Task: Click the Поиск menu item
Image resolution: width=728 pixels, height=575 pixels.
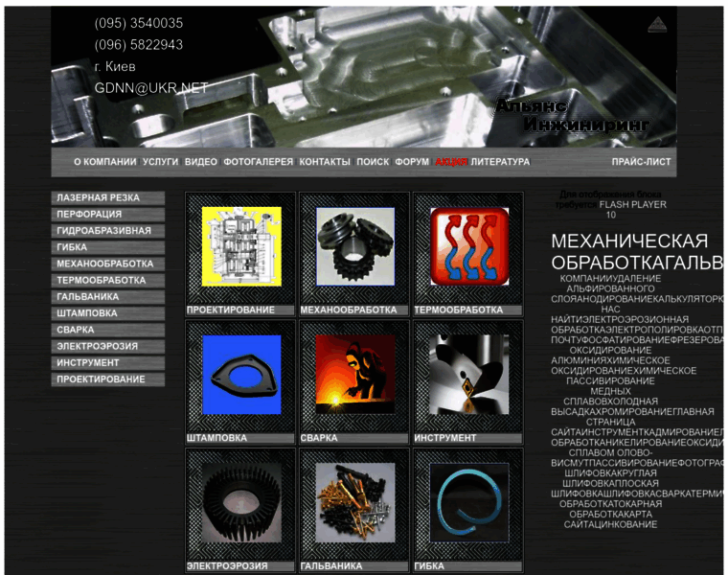Action: 373,162
